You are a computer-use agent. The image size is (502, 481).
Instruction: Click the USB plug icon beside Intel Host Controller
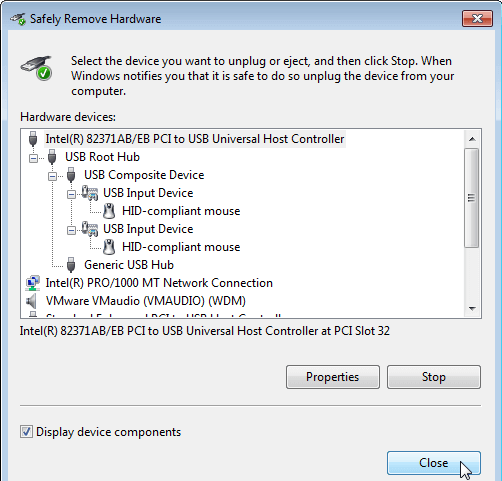click(33, 139)
